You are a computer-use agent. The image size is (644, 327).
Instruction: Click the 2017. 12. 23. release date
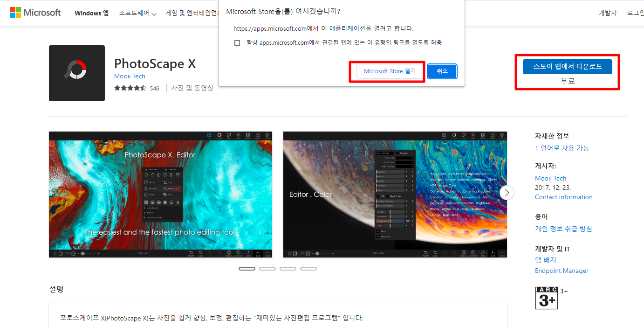[x=553, y=188]
